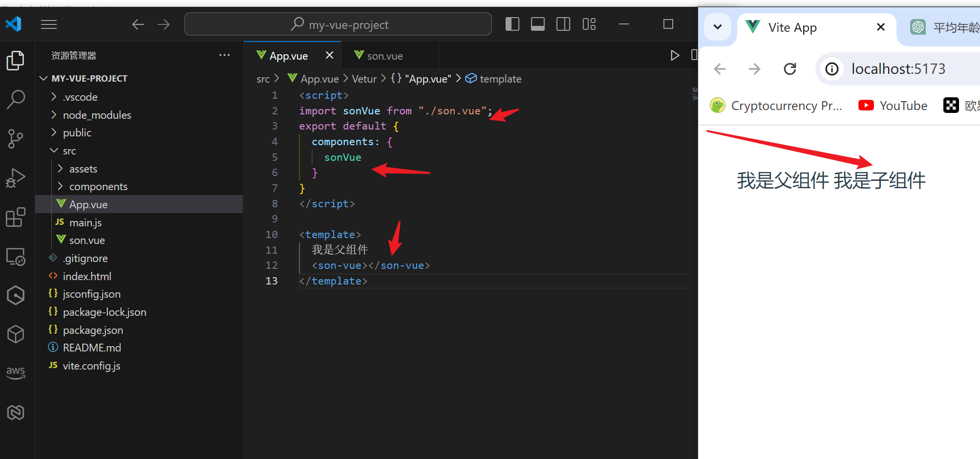Image resolution: width=980 pixels, height=459 pixels.
Task: Open the Run and Debug view
Action: tap(16, 178)
